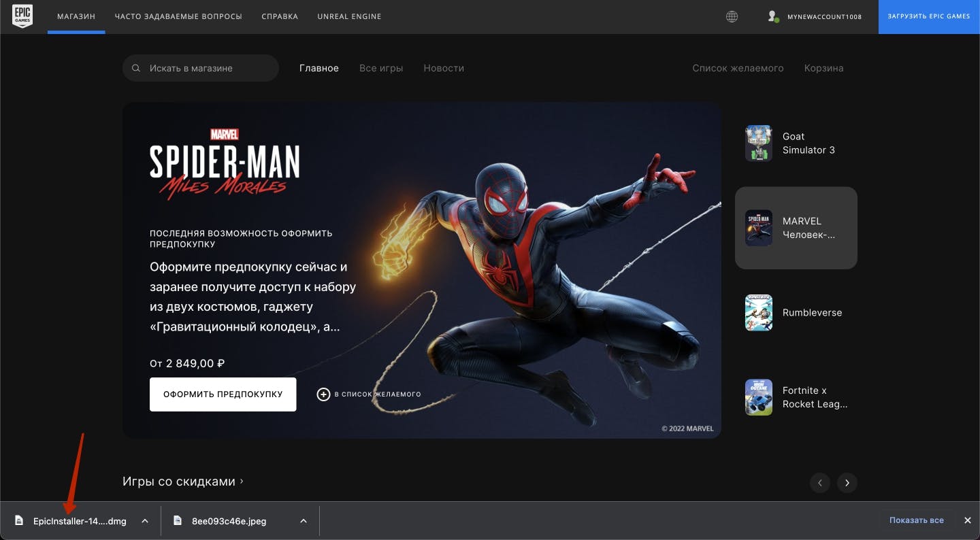Open Fortnite x Rocket League cover thumbnail

(759, 397)
